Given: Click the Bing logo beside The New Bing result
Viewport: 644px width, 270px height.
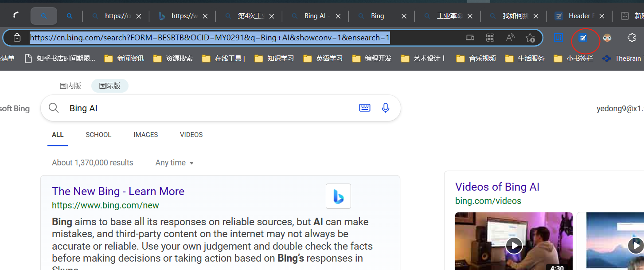Looking at the screenshot, I should point(338,196).
